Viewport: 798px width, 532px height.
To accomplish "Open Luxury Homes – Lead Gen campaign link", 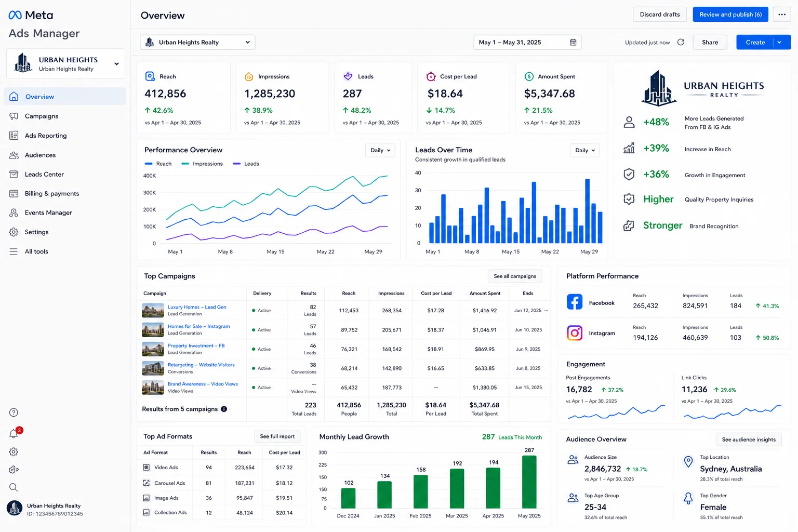I will point(197,307).
